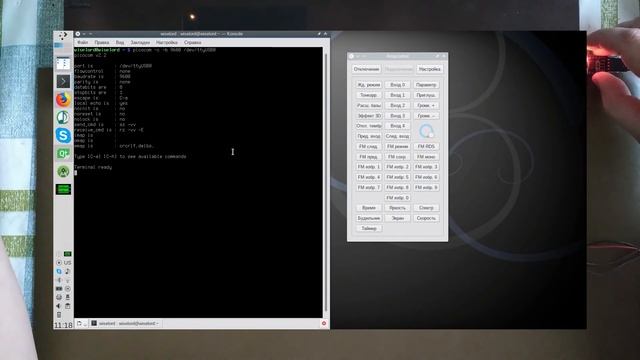
Task: Click the Параметр button
Action: tap(426, 85)
